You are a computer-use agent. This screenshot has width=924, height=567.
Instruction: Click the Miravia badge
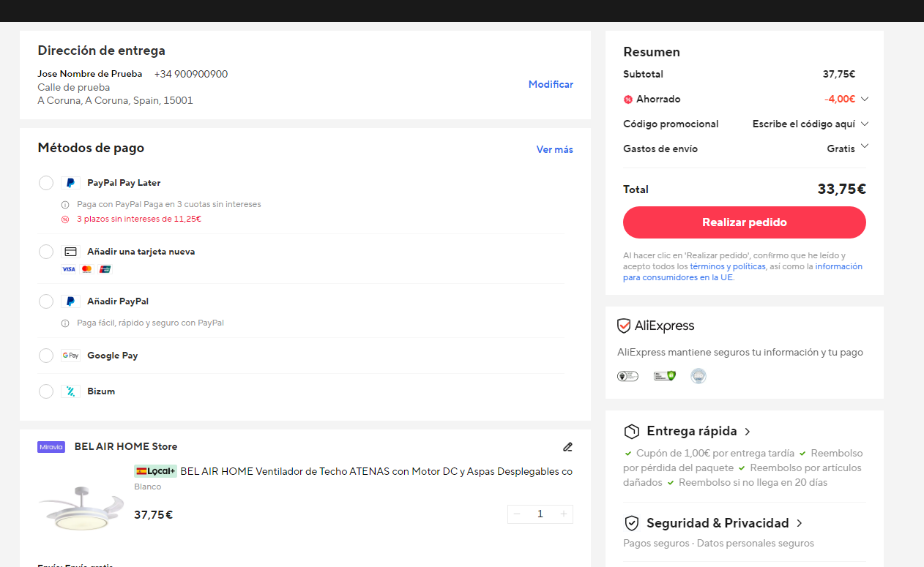click(x=51, y=447)
